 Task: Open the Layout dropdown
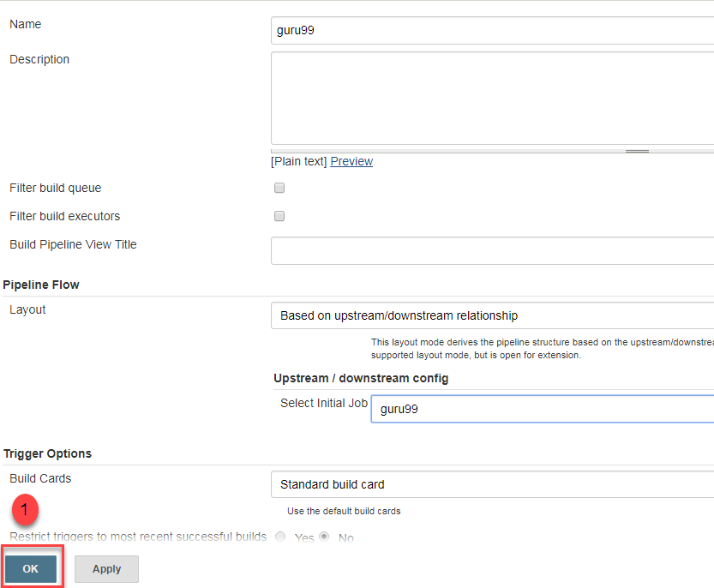492,315
